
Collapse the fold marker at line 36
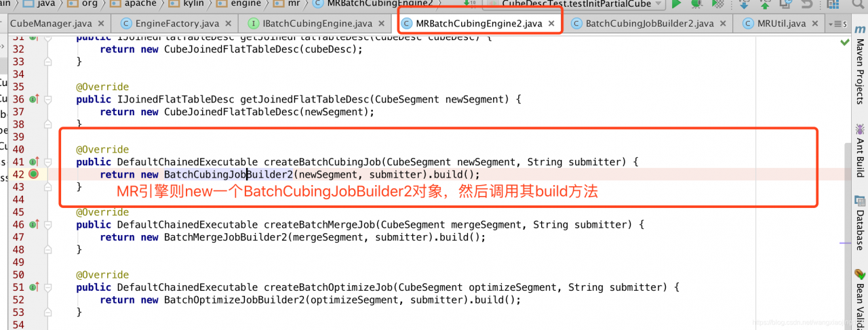point(48,100)
